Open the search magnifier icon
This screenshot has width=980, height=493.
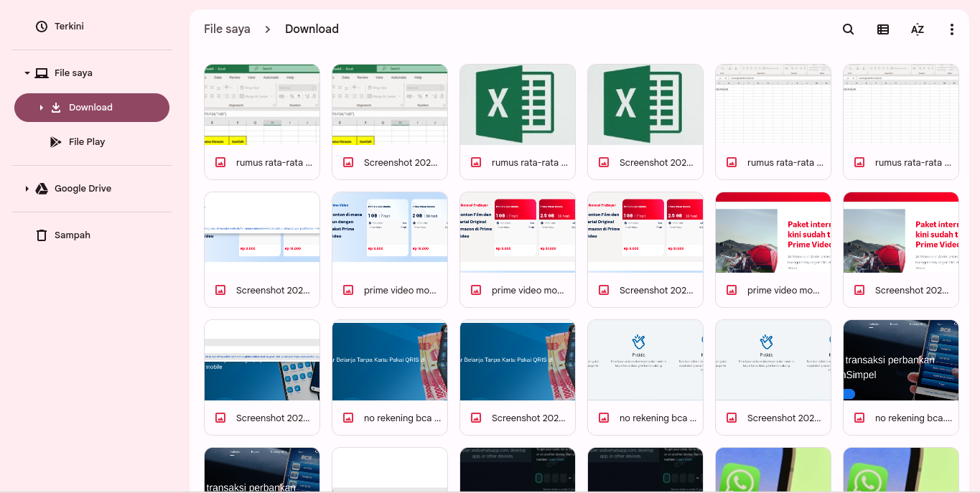pos(848,29)
